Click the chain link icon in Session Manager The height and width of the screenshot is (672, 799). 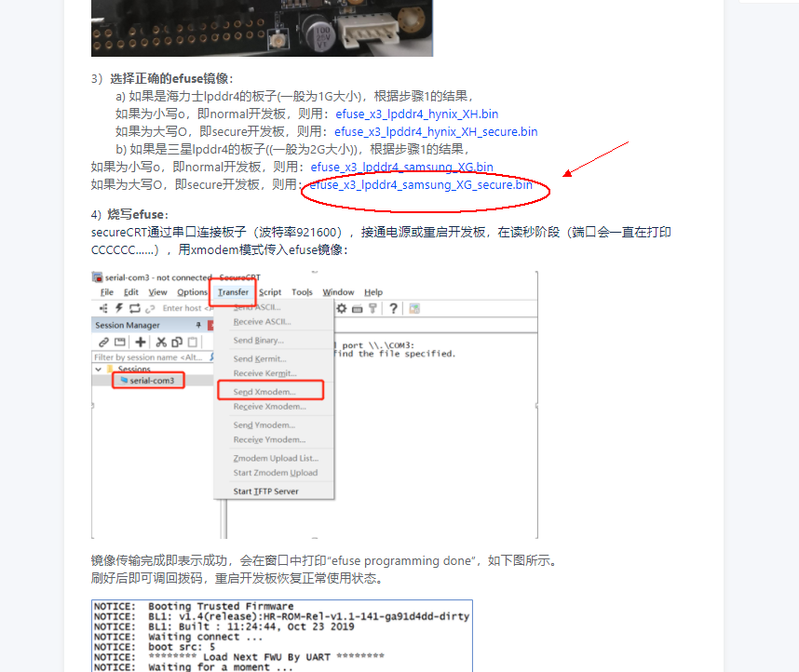103,342
